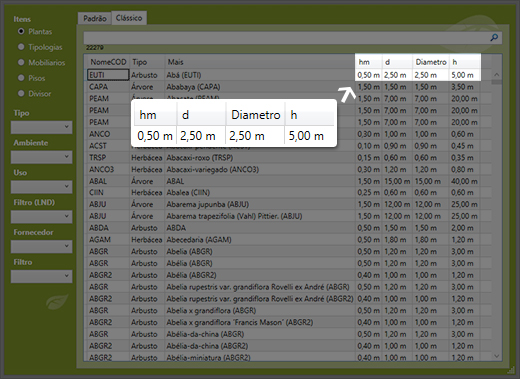The height and width of the screenshot is (379, 520).
Task: Select the Plantas radio button
Action: (21, 31)
